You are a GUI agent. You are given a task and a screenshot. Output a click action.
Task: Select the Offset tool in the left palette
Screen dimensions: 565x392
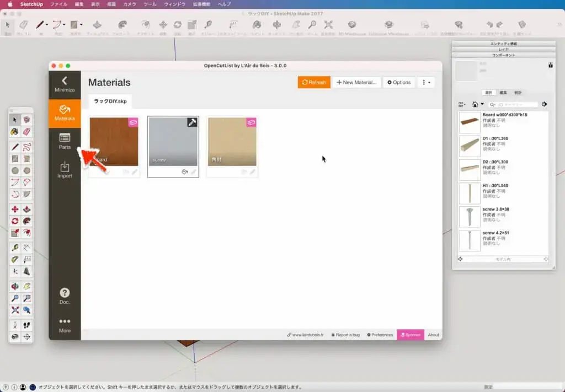click(26, 233)
